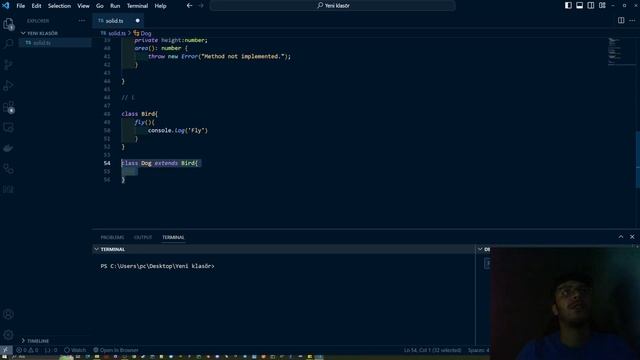
Task: Open Explorer Views and More Actions ellipsis
Action: tap(82, 20)
